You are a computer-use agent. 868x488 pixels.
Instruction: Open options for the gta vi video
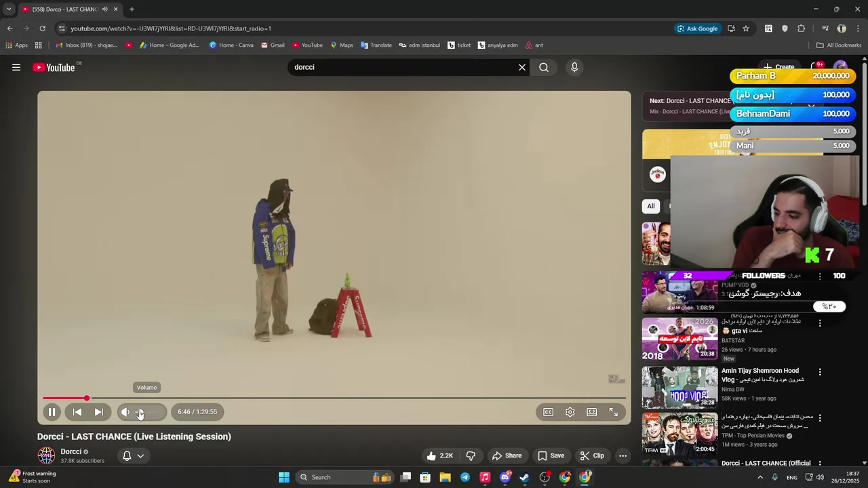point(820,323)
